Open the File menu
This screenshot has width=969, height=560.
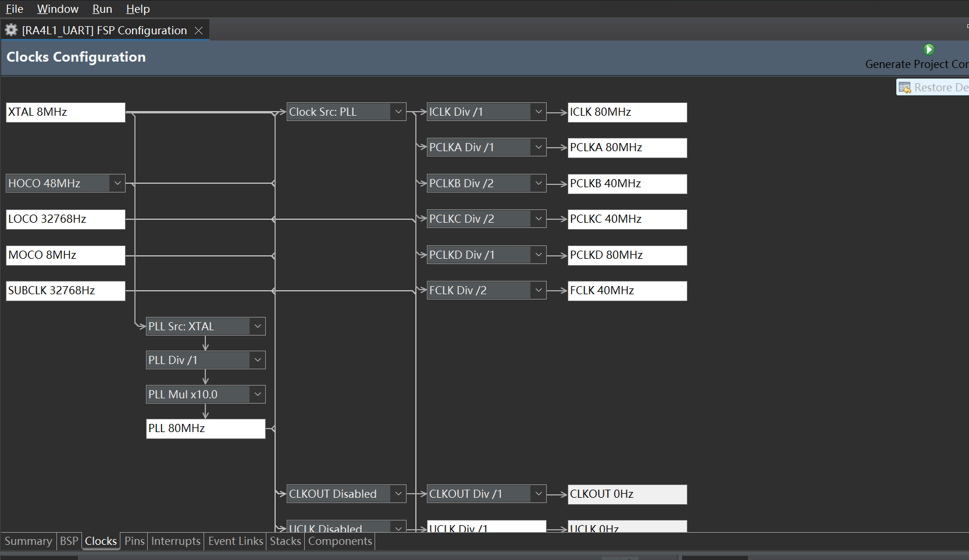15,9
